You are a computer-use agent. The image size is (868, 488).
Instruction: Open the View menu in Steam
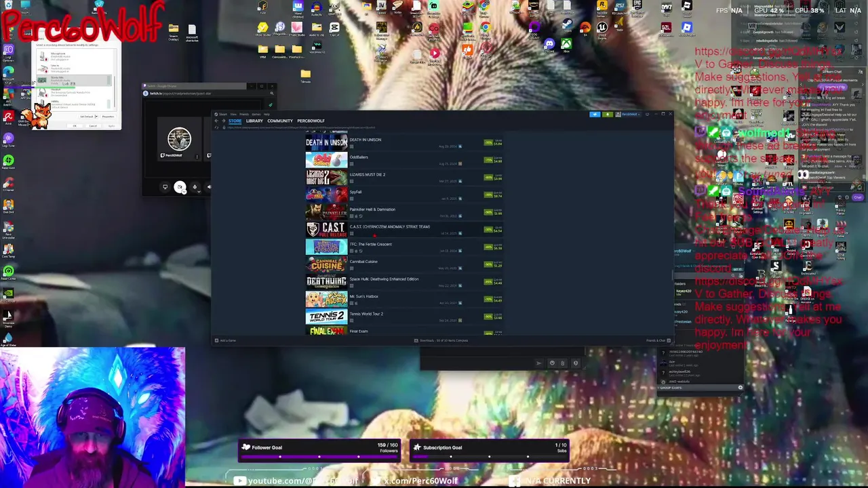233,114
